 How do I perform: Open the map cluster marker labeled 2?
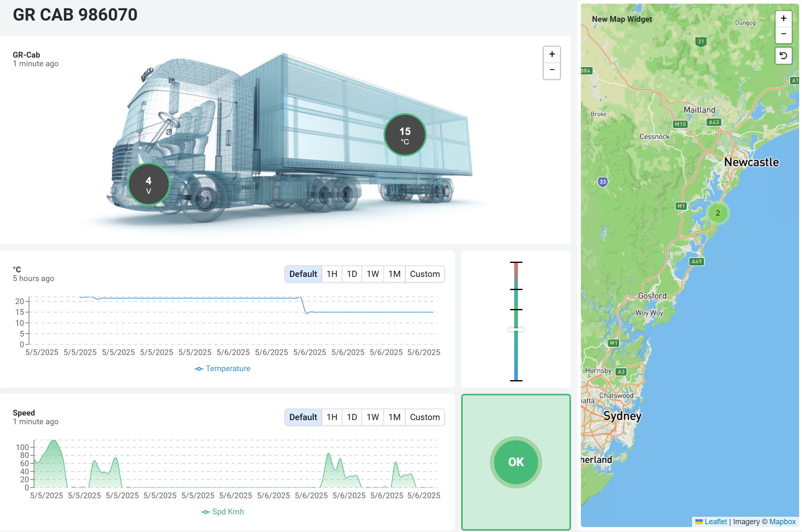point(718,213)
